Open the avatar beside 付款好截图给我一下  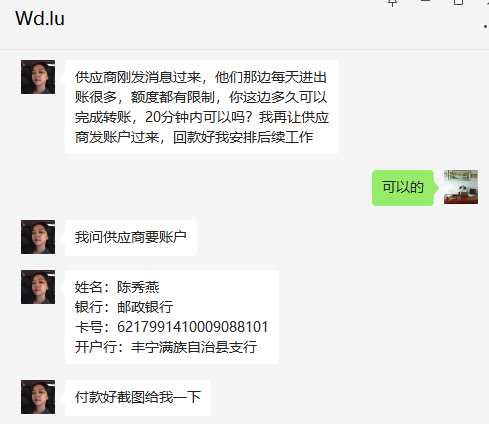(x=38, y=397)
